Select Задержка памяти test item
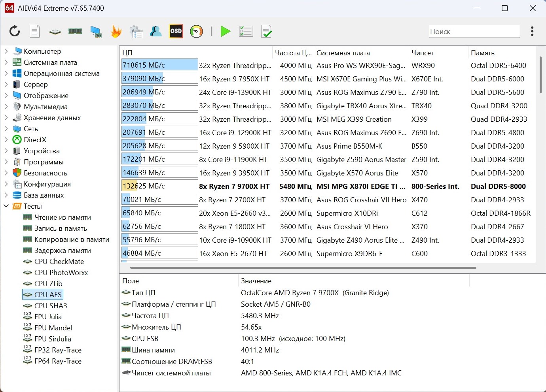 (x=63, y=251)
